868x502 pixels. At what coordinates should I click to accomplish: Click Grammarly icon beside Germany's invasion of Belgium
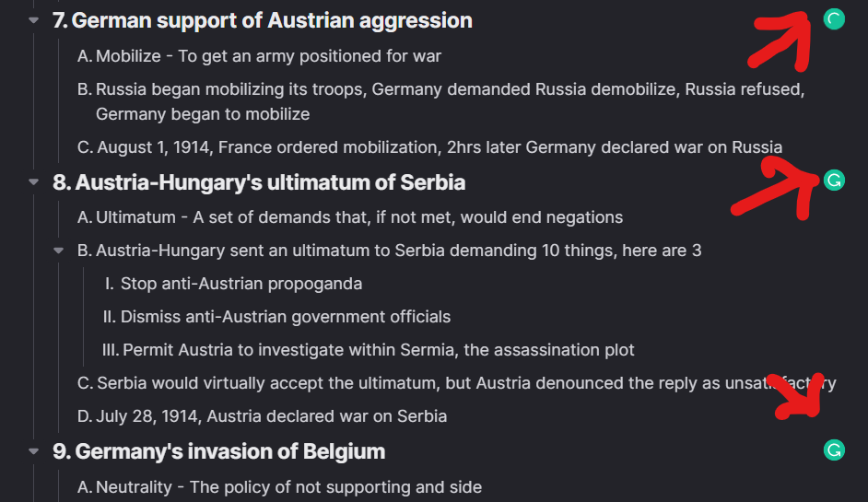tap(834, 450)
